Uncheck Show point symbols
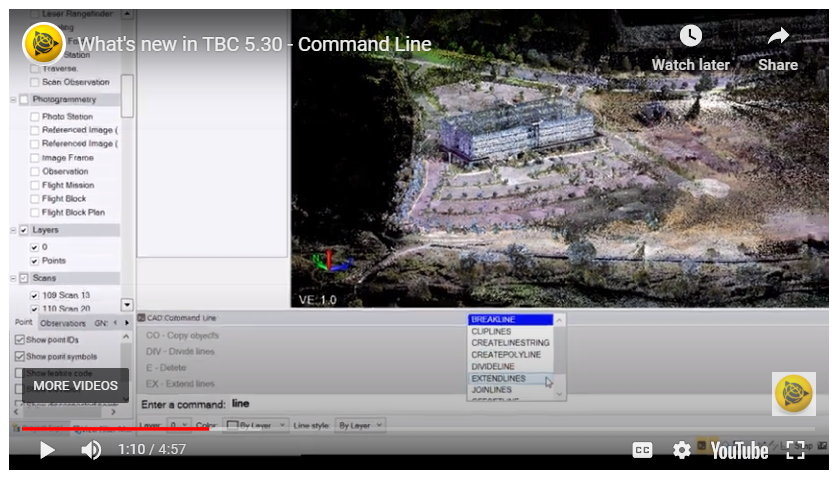Image resolution: width=839 pixels, height=482 pixels. 20,356
